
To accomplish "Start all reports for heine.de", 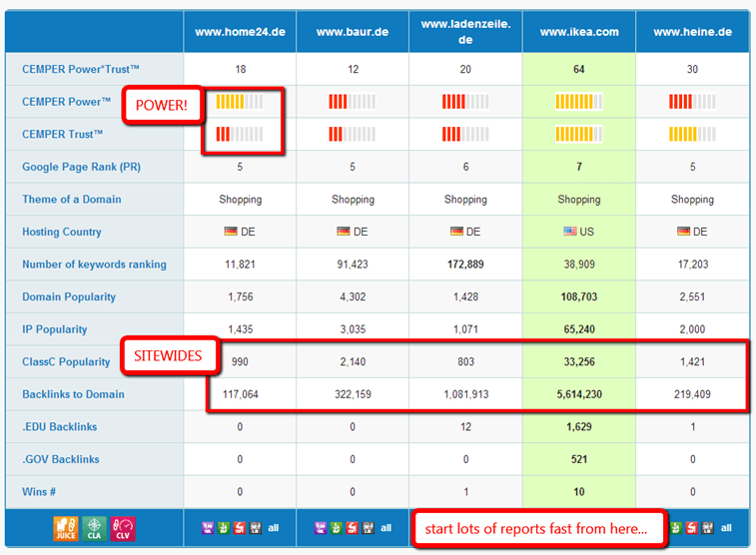I will click(x=726, y=528).
